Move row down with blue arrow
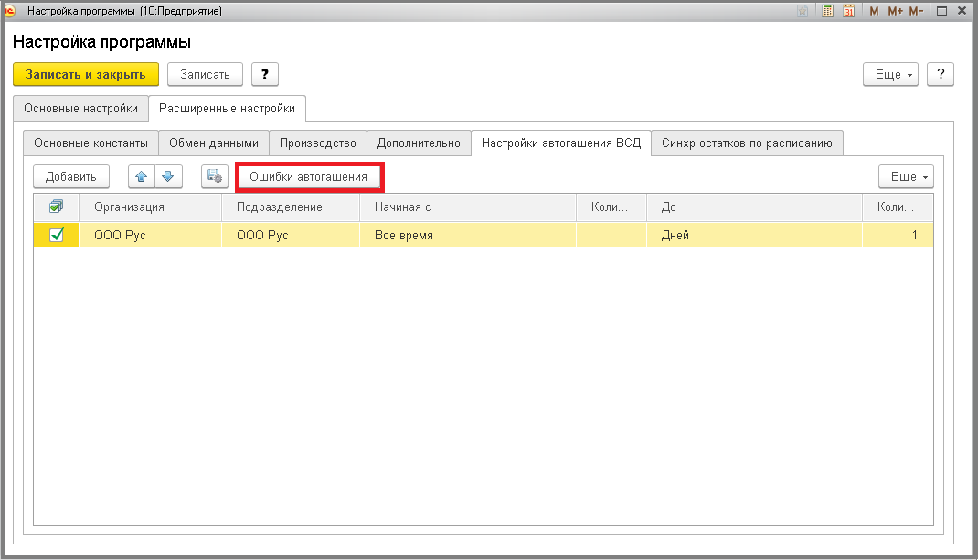Image resolution: width=978 pixels, height=560 pixels. [x=168, y=176]
